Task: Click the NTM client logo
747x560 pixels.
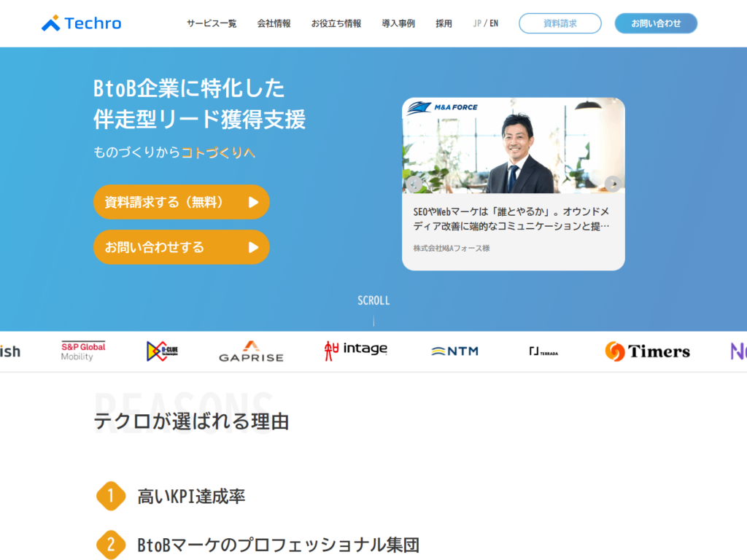Action: coord(455,351)
